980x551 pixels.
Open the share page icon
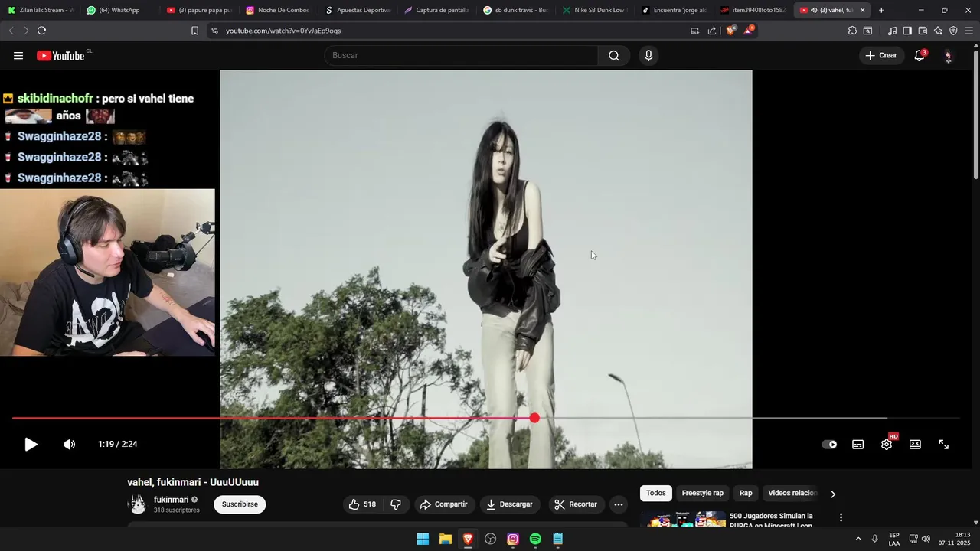(x=712, y=31)
